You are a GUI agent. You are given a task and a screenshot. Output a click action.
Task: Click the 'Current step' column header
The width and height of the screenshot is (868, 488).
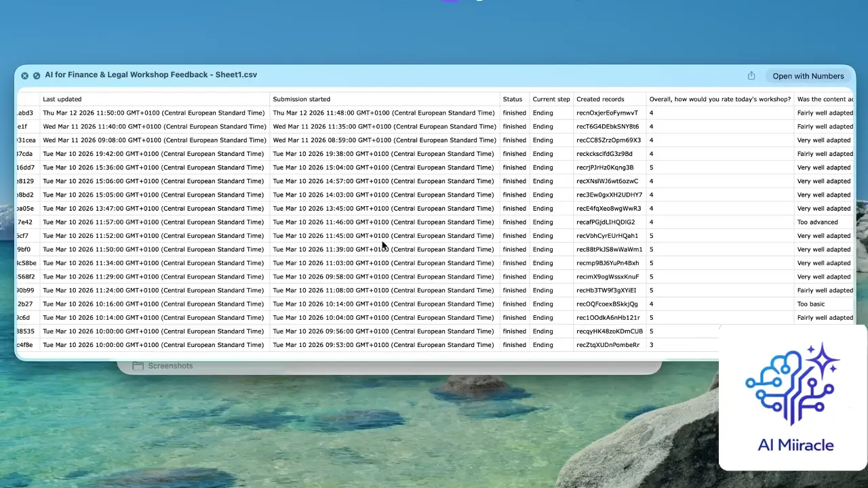551,99
